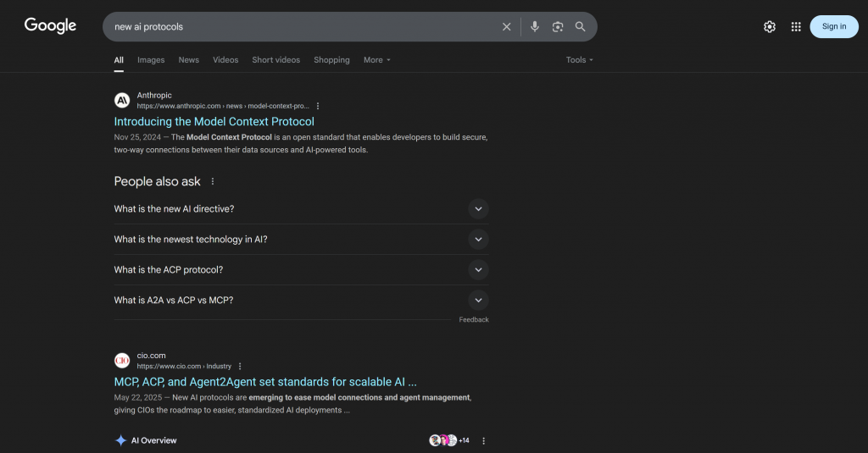Image resolution: width=868 pixels, height=453 pixels.
Task: Open "Introducing the Model Context Protocol" link
Action: tap(214, 122)
